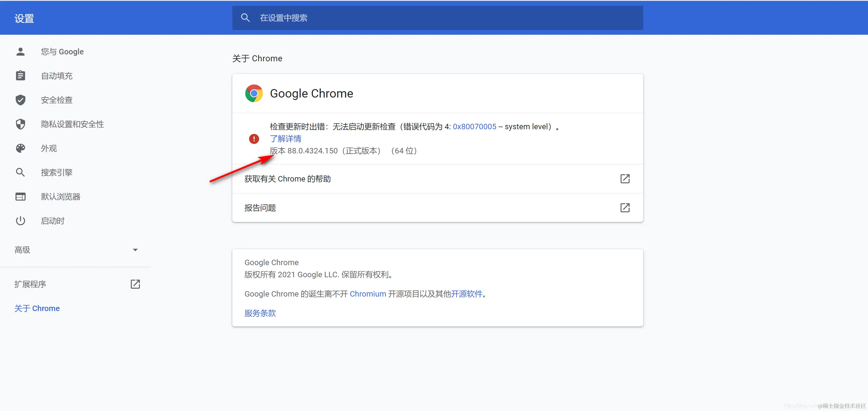Open the 0x80070005 error code link
Screen dimensions: 868x411
click(x=474, y=127)
